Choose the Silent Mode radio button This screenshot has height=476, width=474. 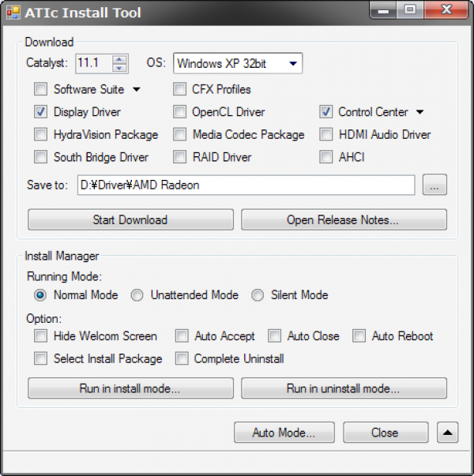[x=258, y=295]
